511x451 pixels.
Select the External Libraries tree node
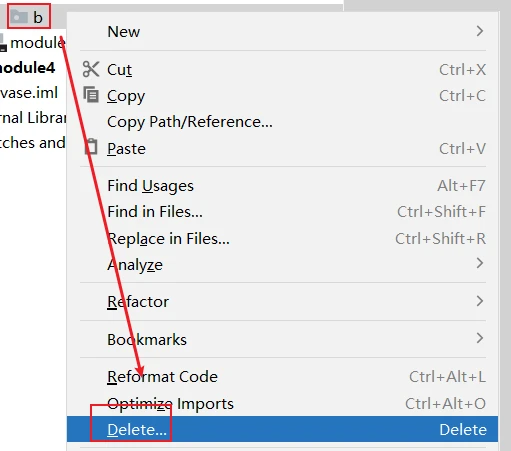(x=33, y=118)
